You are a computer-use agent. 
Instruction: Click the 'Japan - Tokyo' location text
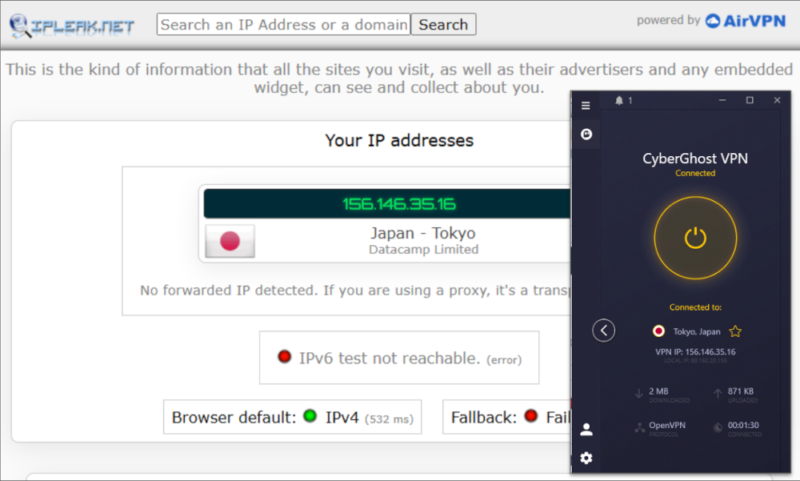(x=423, y=233)
